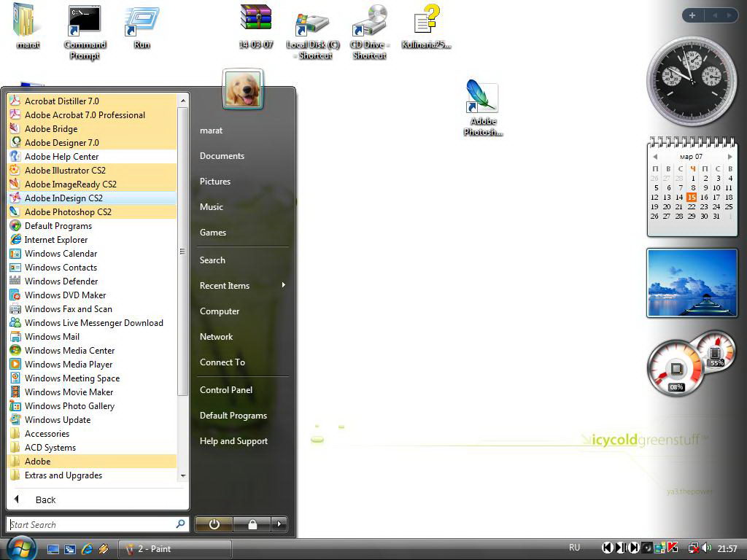This screenshot has width=747, height=560.
Task: Open Acrobat Distiller 7.0 from the programs list
Action: click(93, 101)
